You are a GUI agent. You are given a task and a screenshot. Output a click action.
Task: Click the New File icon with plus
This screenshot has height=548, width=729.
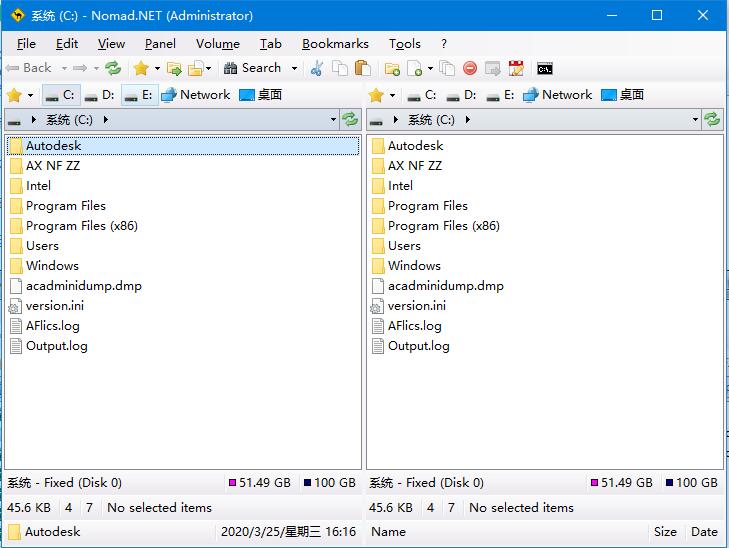(x=414, y=69)
